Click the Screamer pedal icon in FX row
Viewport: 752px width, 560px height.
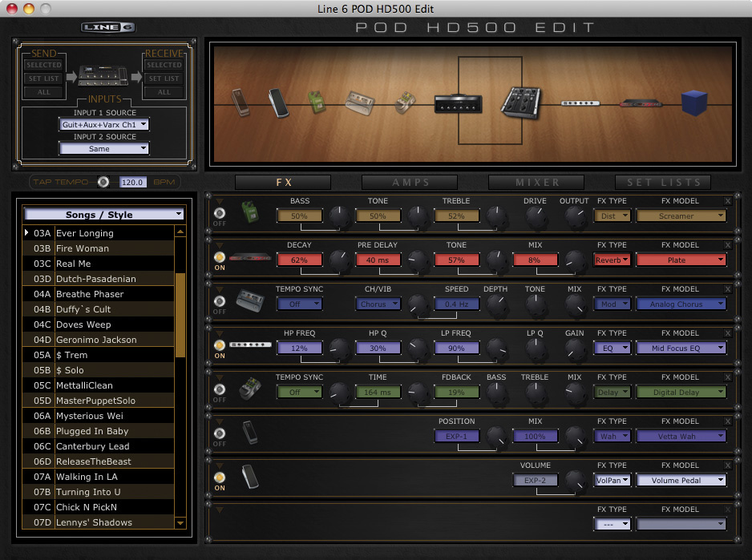pos(249,212)
